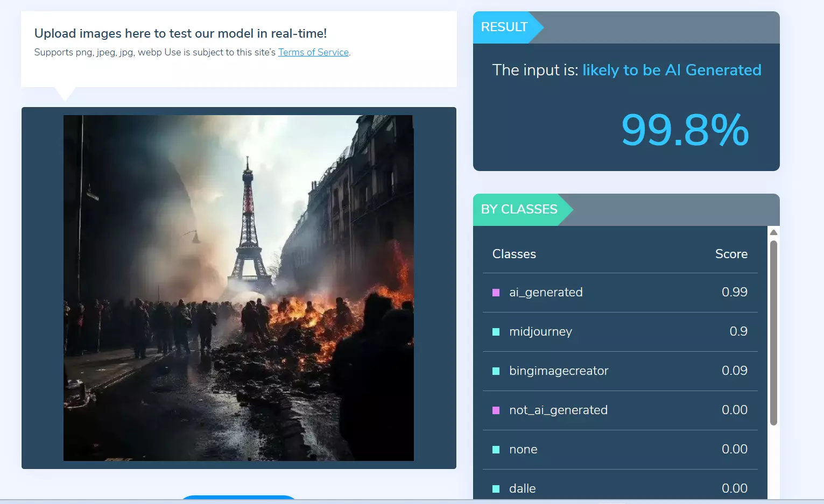Viewport: 824px width, 504px height.
Task: Click the 'Upload images here' heading
Action: pos(180,33)
